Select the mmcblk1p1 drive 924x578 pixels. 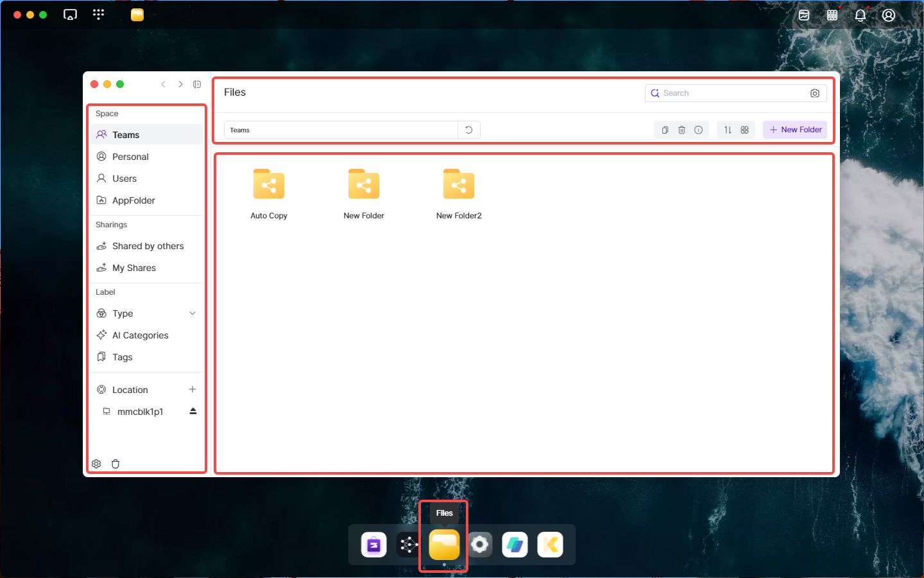[x=140, y=412]
